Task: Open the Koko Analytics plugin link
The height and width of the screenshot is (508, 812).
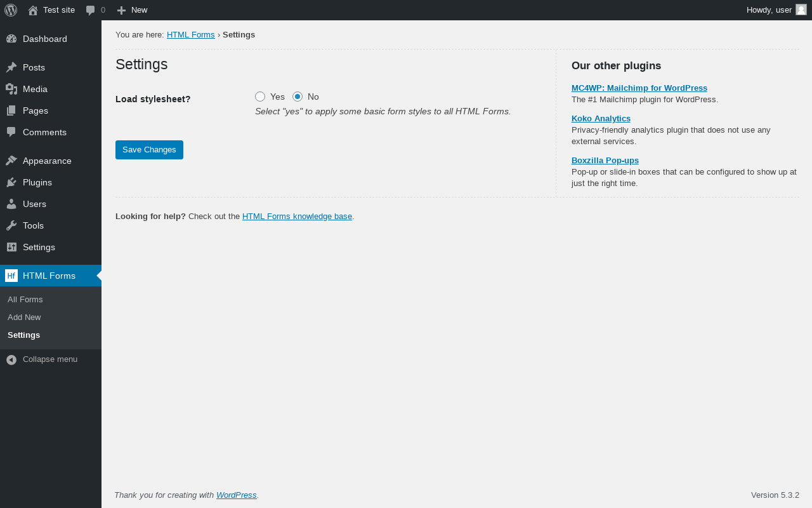Action: click(x=601, y=119)
